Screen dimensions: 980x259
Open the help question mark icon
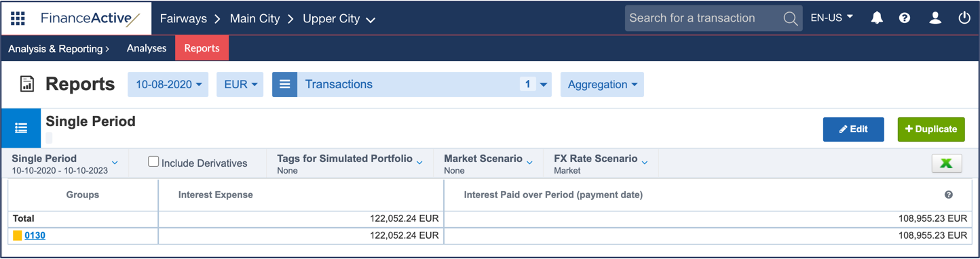point(905,18)
